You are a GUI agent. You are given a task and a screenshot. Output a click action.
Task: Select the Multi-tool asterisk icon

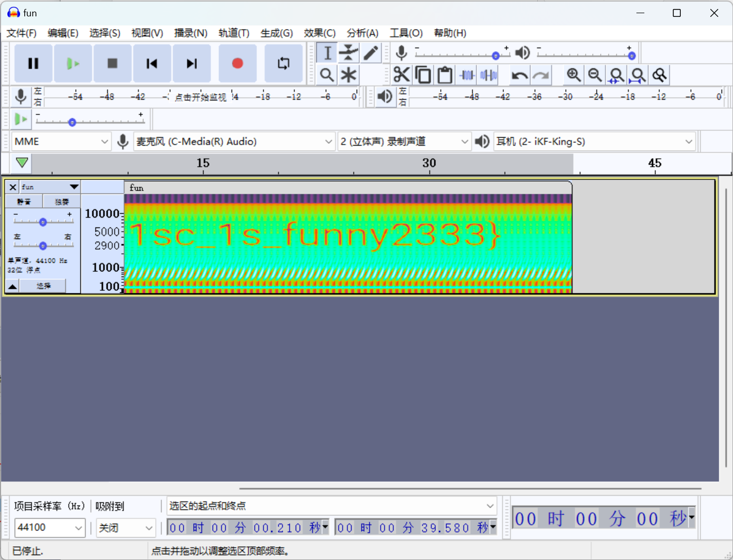click(348, 75)
